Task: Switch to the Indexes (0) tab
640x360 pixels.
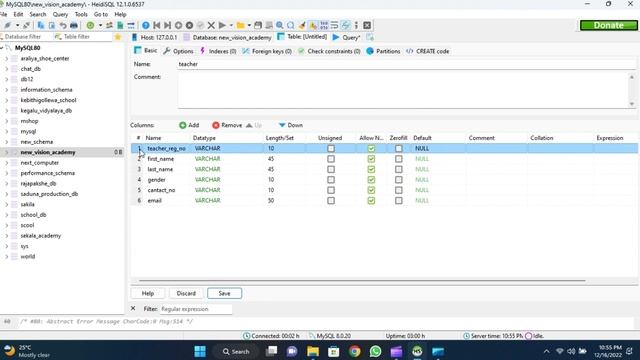Action: click(x=218, y=51)
